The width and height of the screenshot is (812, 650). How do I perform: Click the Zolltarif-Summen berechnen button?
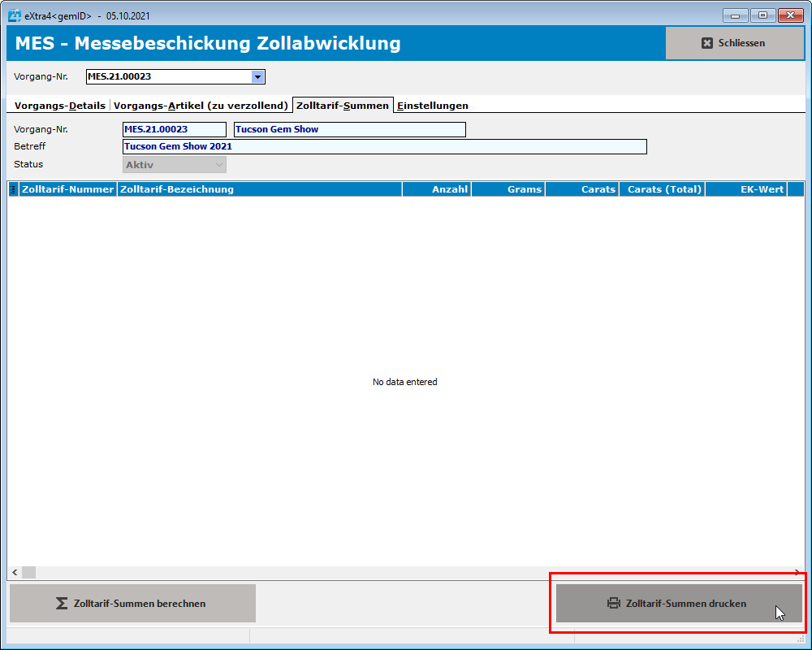click(x=132, y=603)
